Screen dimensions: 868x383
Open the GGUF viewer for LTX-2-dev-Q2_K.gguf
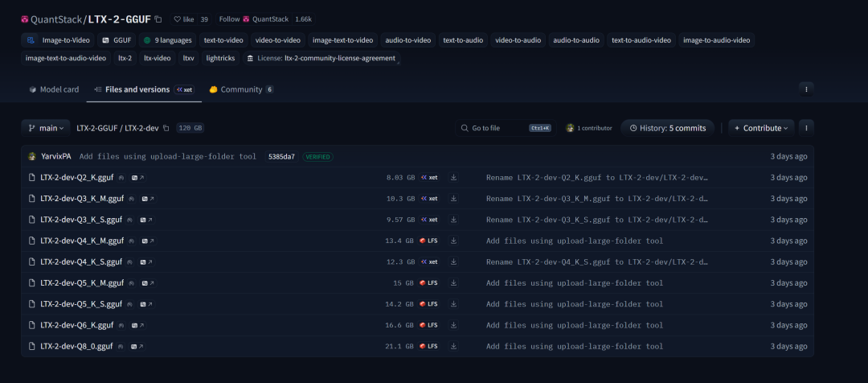(137, 178)
